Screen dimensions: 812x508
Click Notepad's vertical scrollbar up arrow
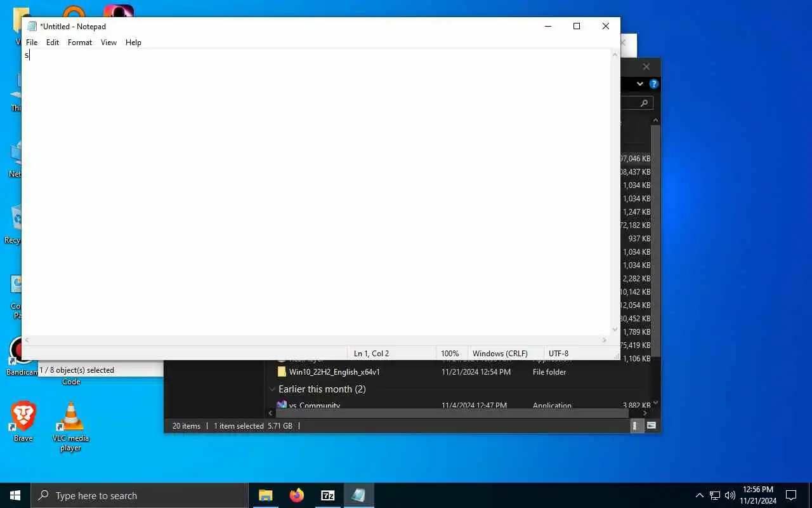[x=615, y=55]
